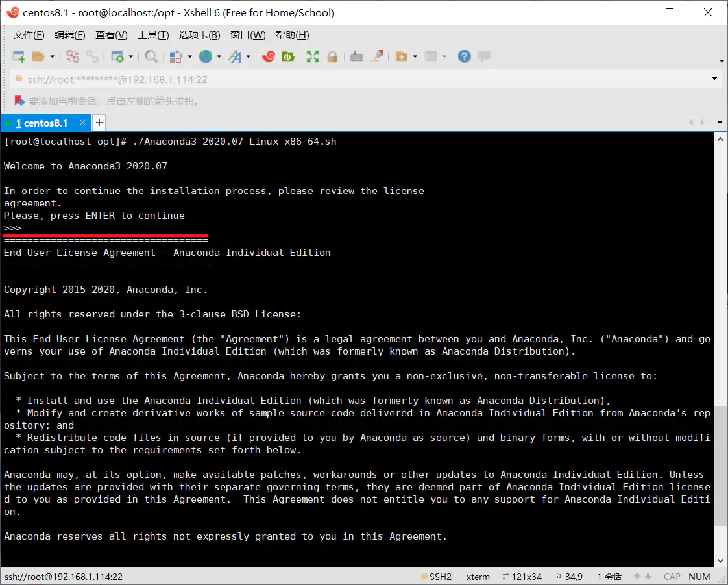Click the Font toolbar icon

pyautogui.click(x=236, y=56)
